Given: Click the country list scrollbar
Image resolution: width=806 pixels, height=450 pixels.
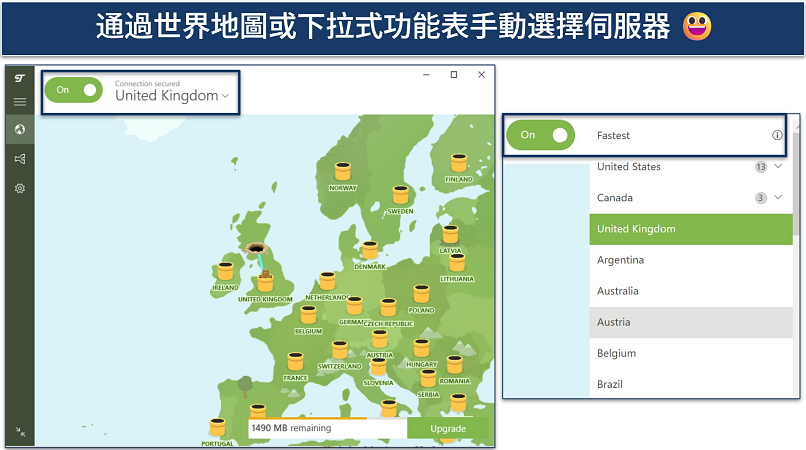Looking at the screenshot, I should click(796, 180).
